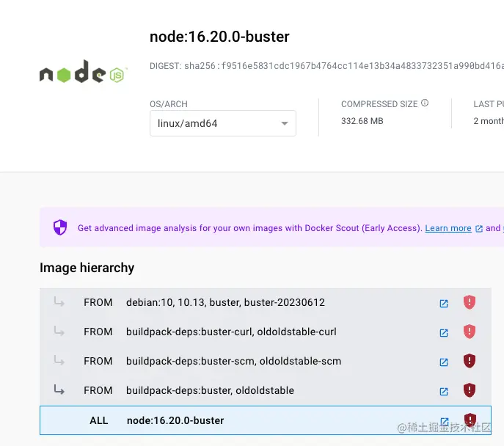Click the hierarchy arrow on buster-scm row

(59, 360)
